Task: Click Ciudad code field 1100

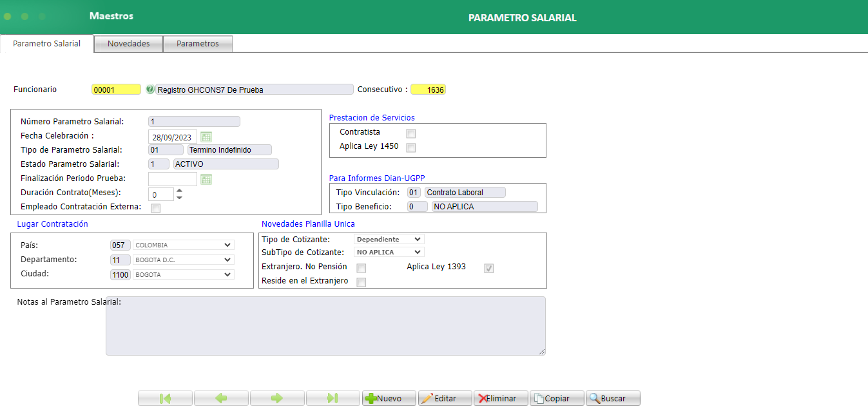Action: (x=120, y=274)
